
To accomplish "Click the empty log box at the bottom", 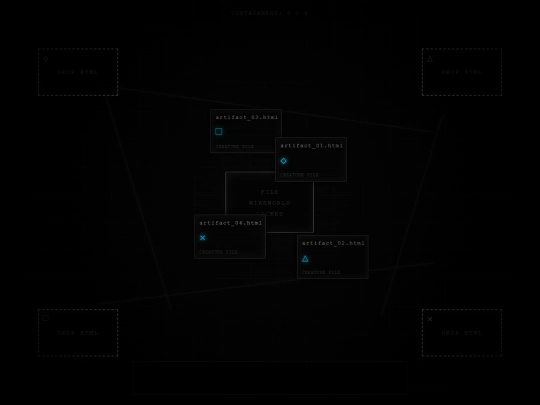I will click(x=270, y=378).
